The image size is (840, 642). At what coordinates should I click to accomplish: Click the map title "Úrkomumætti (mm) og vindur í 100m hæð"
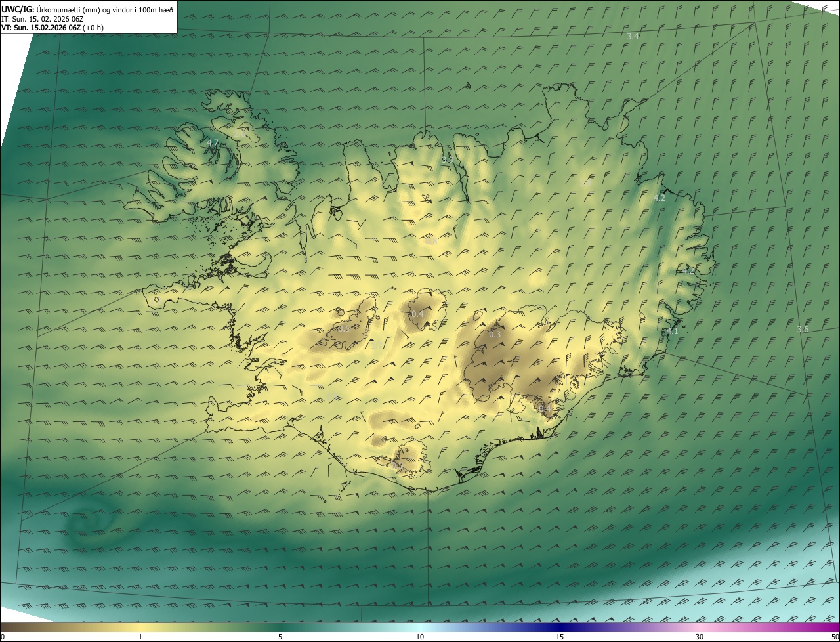tap(105, 9)
